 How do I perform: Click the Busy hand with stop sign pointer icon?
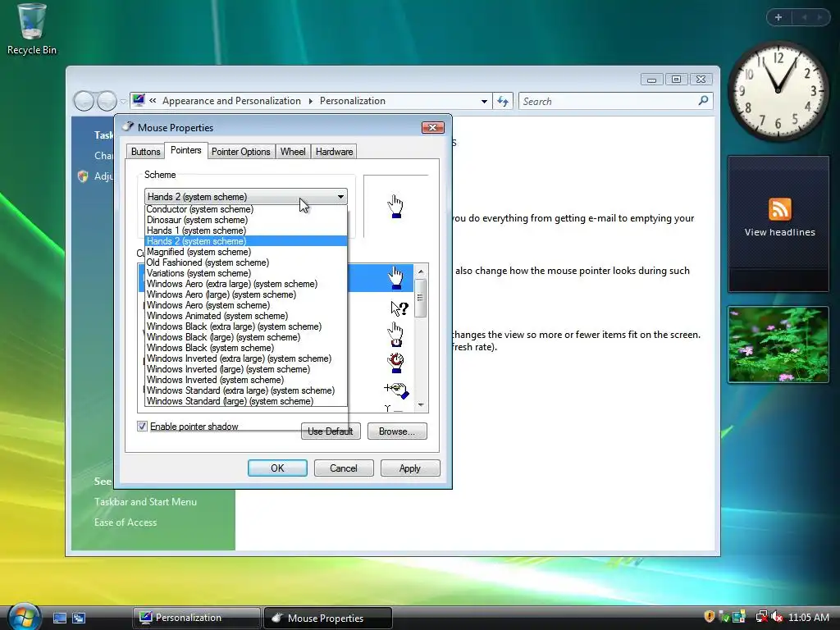[396, 363]
